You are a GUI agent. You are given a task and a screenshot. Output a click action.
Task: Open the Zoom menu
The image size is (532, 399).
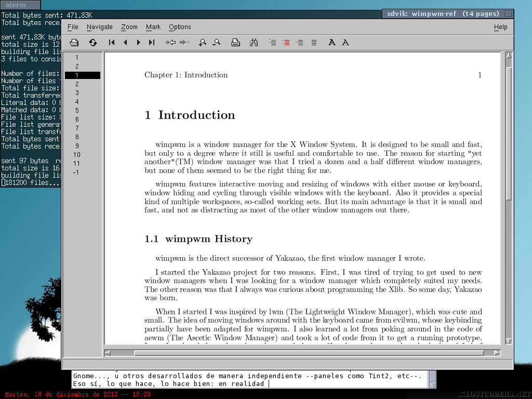tap(129, 27)
